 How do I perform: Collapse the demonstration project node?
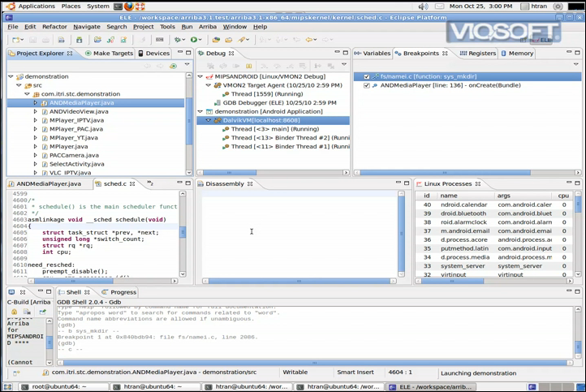click(11, 76)
